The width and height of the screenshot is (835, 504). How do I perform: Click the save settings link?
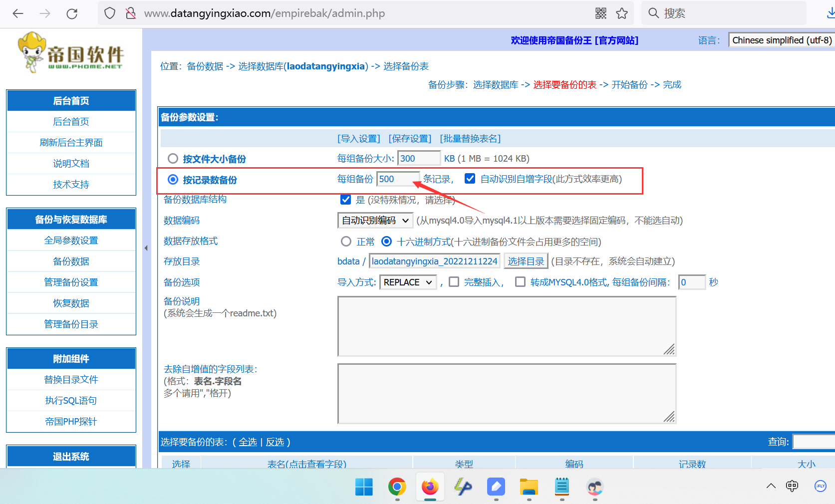[x=410, y=139]
